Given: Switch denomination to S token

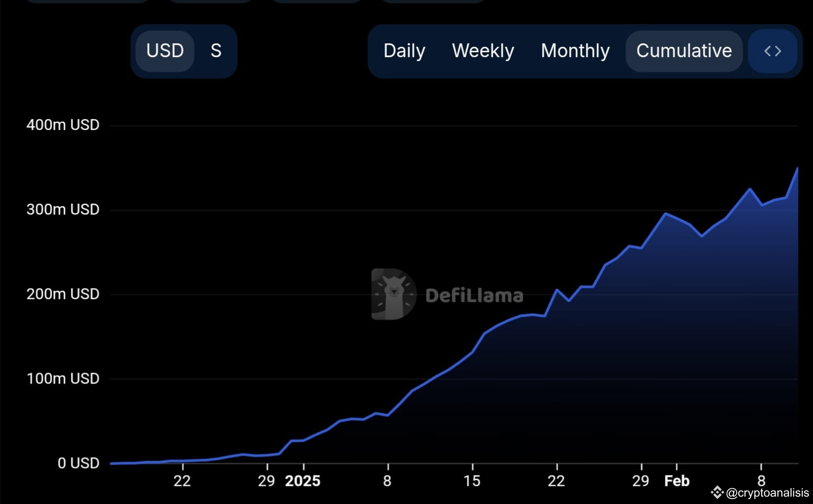Looking at the screenshot, I should [x=216, y=51].
